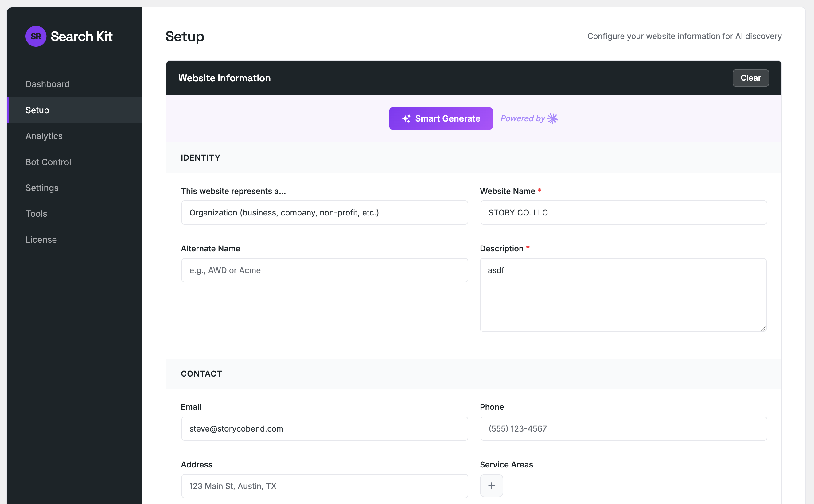Screen dimensions: 814x504
Task: Click the Phone input field
Action: point(623,429)
